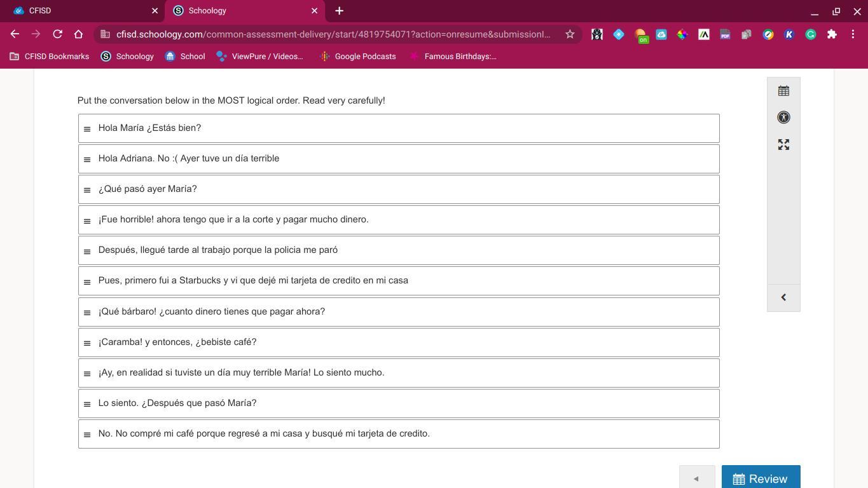Open the Grammarly extension icon
Viewport: 868px width, 488px height.
tap(811, 34)
